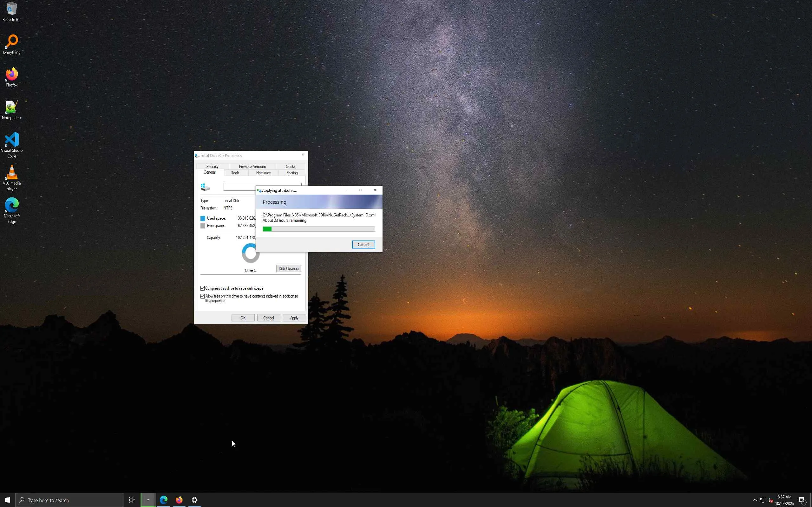Show hidden system tray icons
Screen dimensions: 812x507
755,500
